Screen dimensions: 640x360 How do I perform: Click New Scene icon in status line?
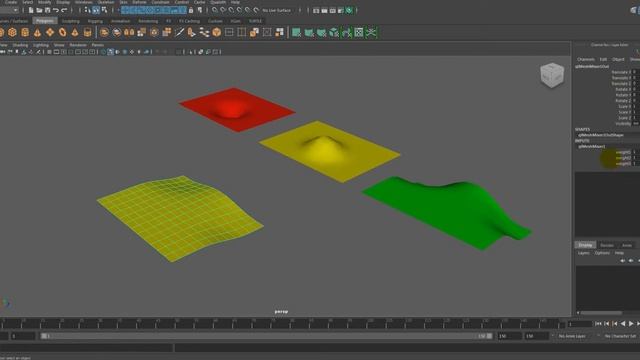click(x=31, y=10)
